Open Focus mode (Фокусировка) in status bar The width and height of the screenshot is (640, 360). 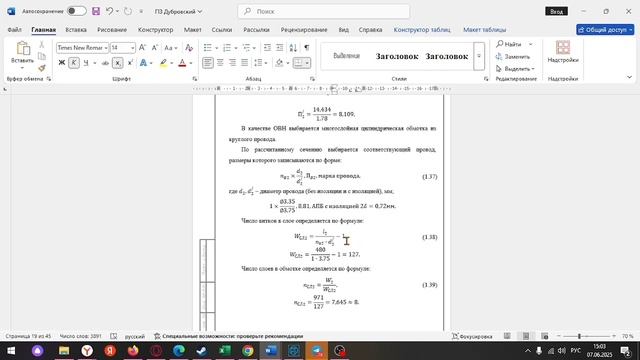click(x=472, y=336)
